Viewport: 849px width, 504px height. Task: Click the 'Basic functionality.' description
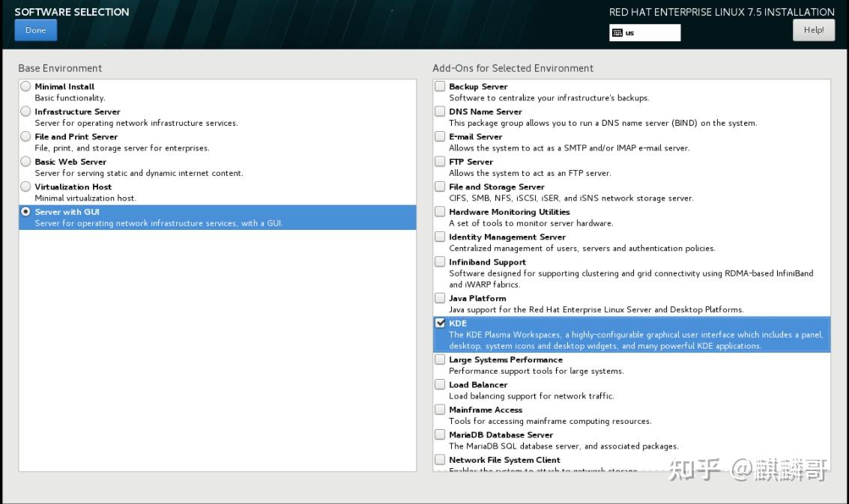tap(70, 98)
